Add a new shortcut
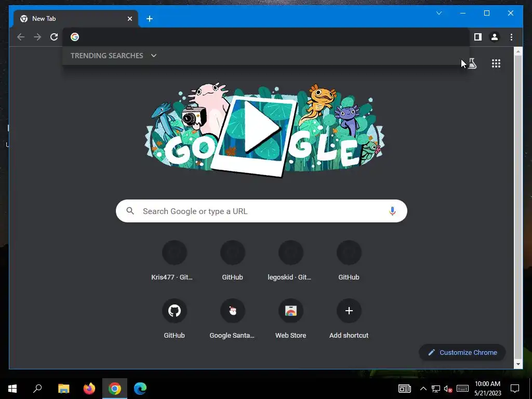The width and height of the screenshot is (532, 399). click(349, 318)
